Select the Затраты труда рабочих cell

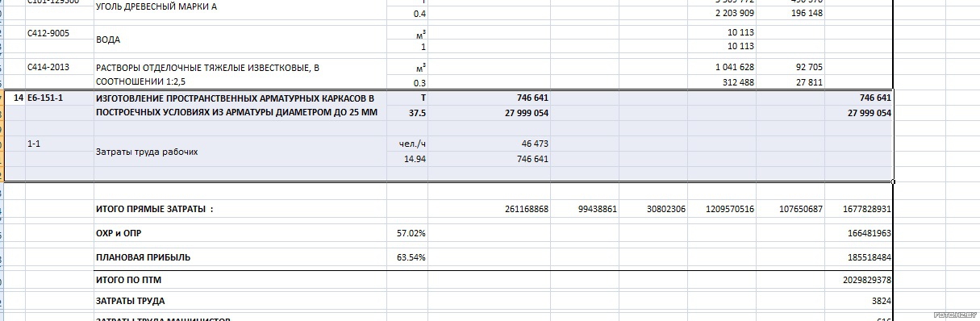[240, 151]
